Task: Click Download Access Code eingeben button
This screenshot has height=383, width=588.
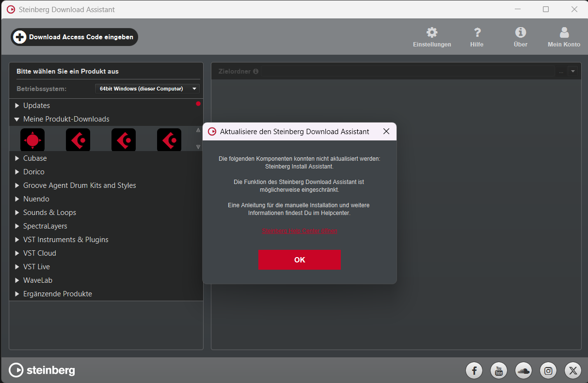Action: [x=75, y=37]
